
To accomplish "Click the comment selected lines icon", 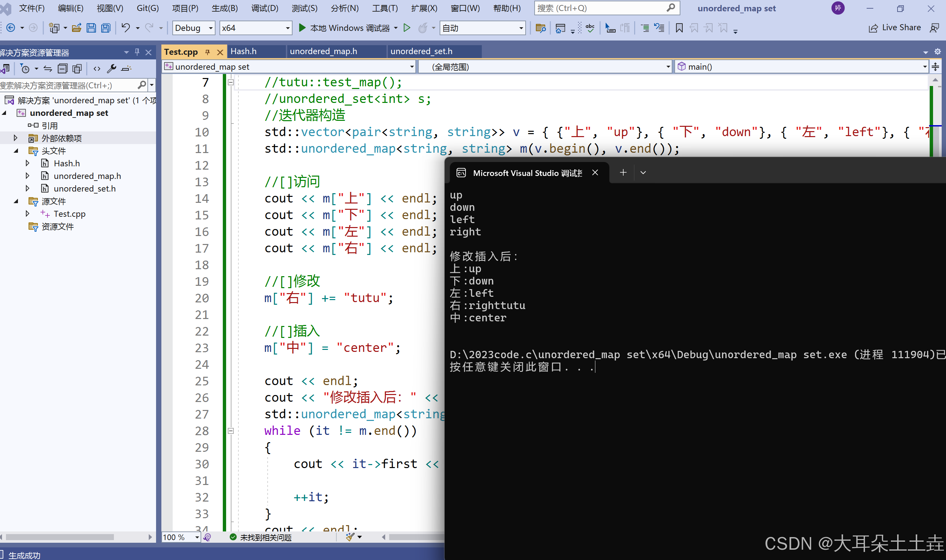I will tap(645, 28).
